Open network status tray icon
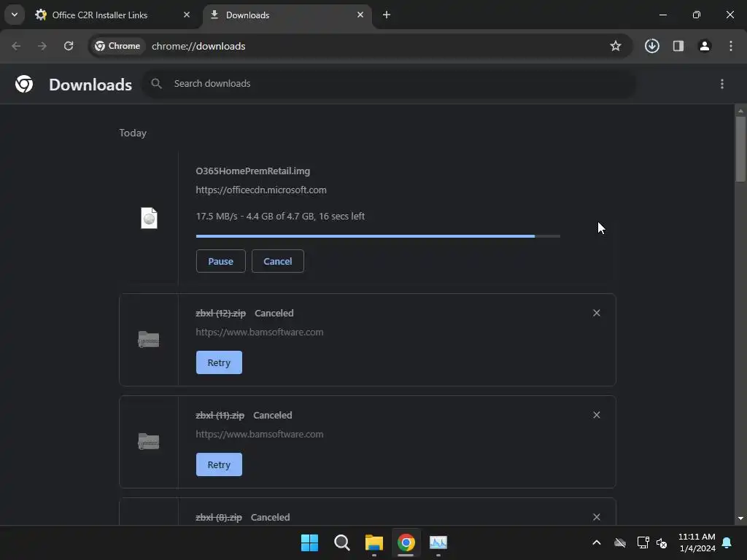This screenshot has height=560, width=747. [643, 542]
